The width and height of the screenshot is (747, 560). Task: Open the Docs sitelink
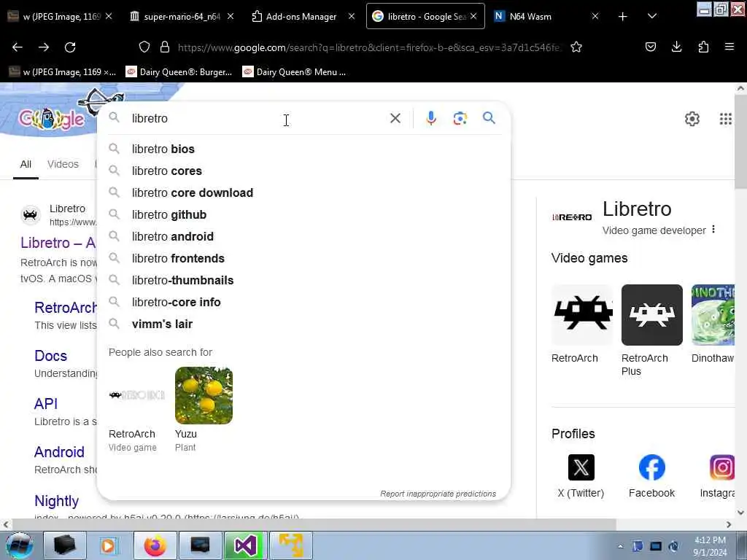coord(50,356)
